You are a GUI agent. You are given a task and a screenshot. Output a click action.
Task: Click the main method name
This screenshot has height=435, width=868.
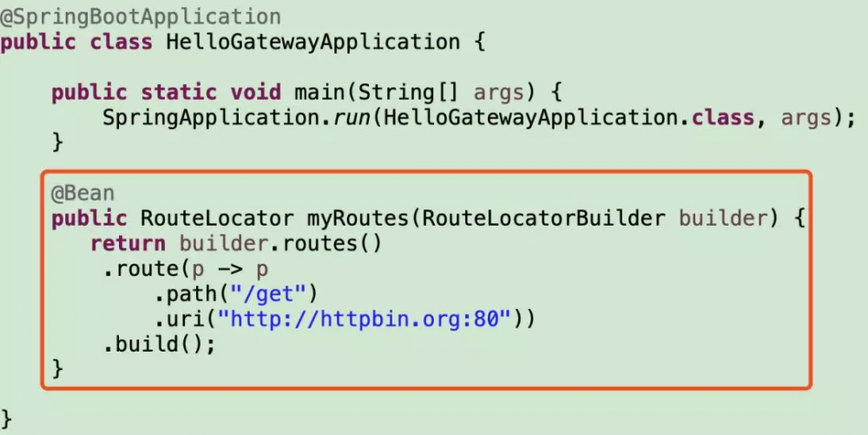pyautogui.click(x=320, y=92)
